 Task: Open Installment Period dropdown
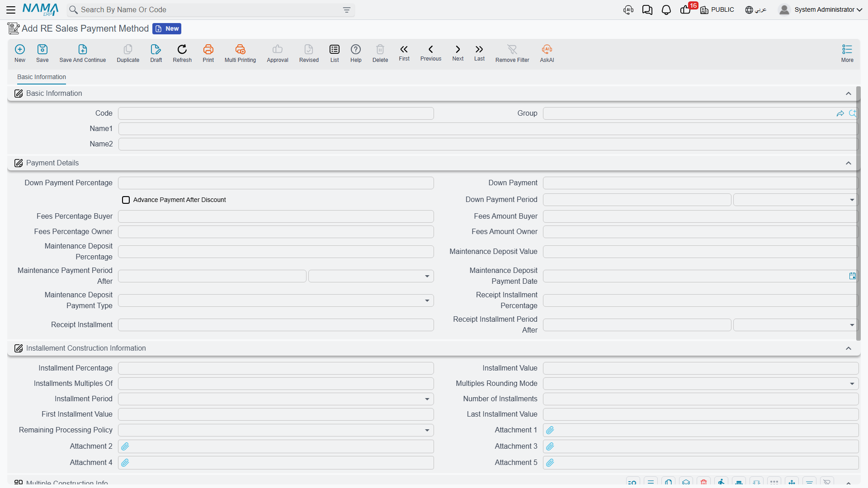click(276, 399)
